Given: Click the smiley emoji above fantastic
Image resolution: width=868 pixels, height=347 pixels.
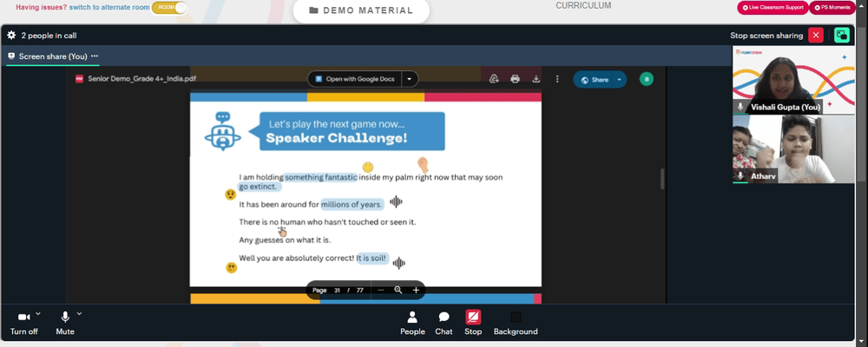Looking at the screenshot, I should pos(367,167).
